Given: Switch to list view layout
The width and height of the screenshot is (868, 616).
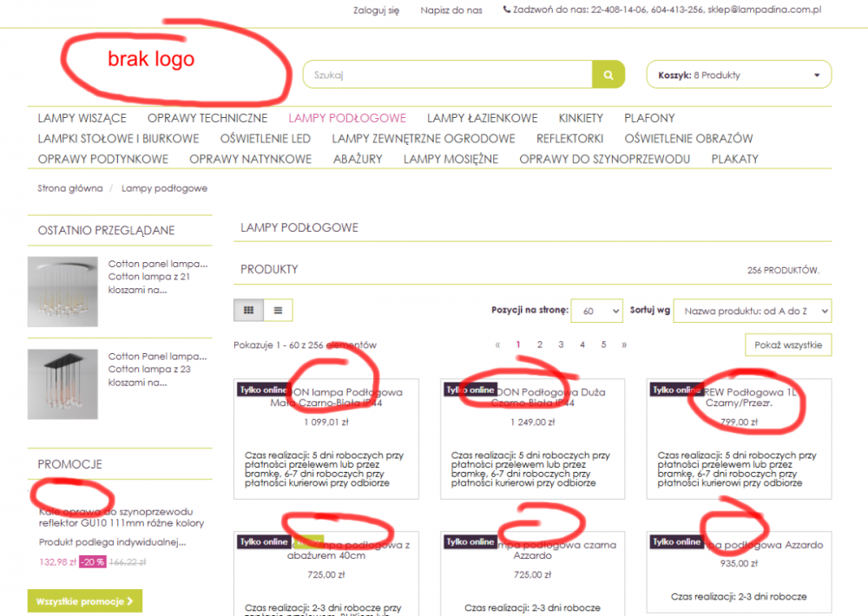Looking at the screenshot, I should tap(278, 310).
